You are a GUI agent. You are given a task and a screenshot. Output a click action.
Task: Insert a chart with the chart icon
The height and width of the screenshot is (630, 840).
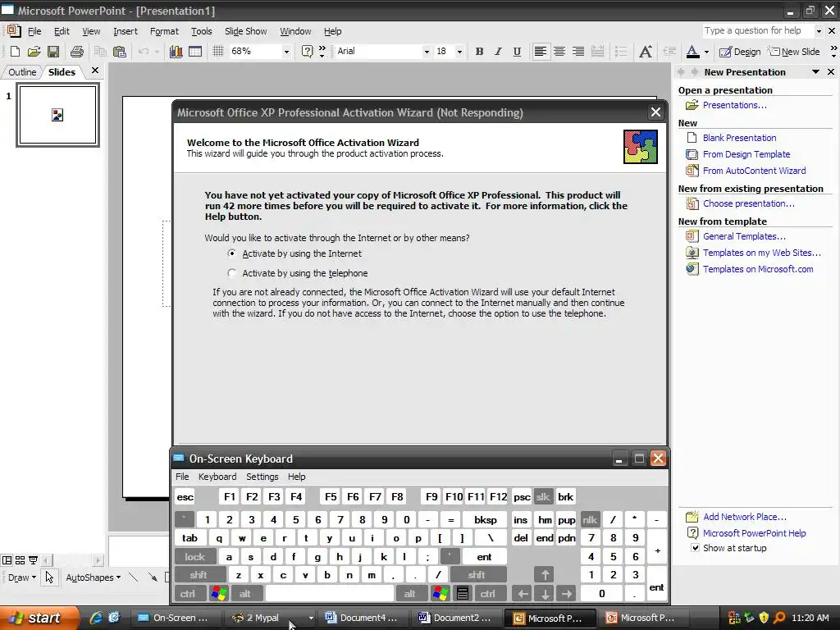coord(176,52)
